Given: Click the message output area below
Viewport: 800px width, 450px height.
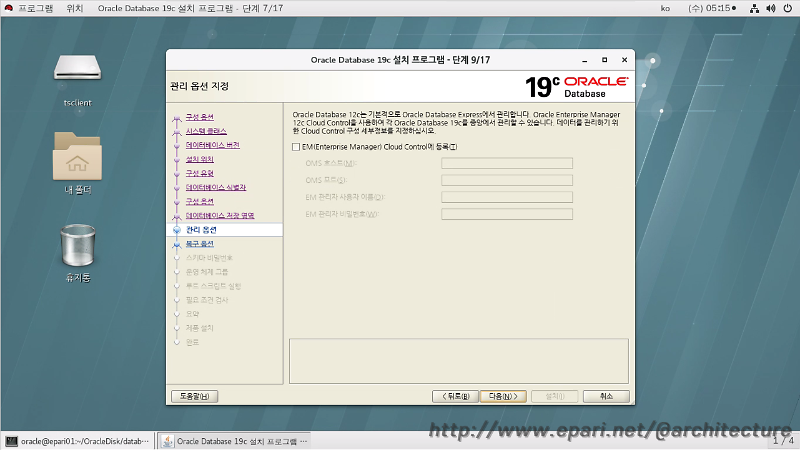Looking at the screenshot, I should pos(459,361).
